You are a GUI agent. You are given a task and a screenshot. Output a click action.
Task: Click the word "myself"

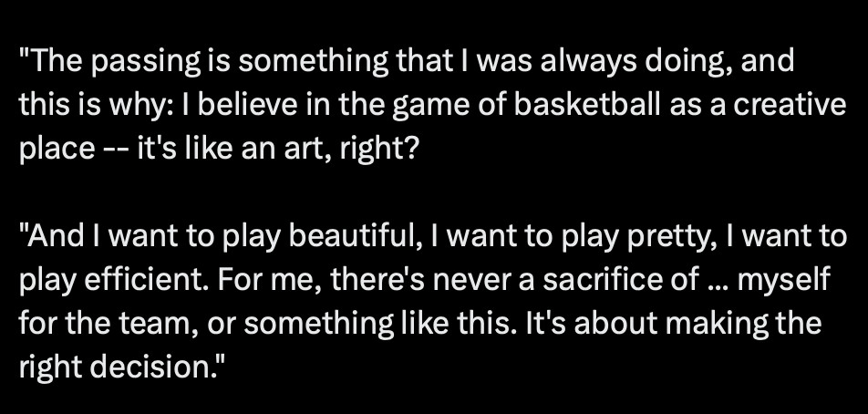click(x=783, y=280)
